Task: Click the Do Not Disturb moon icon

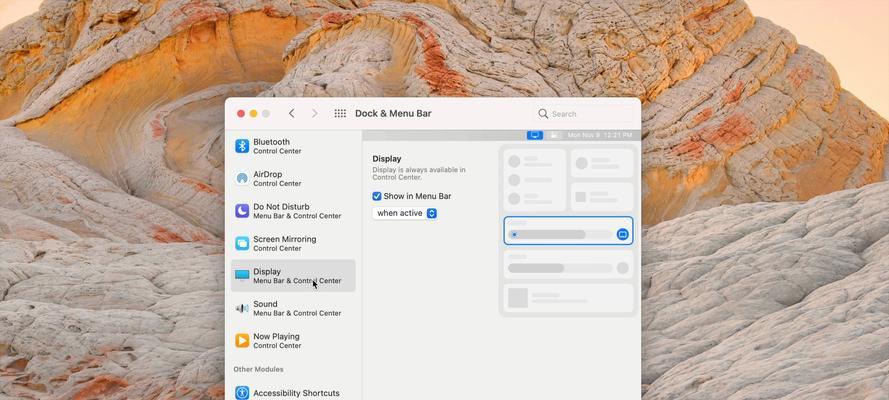Action: (x=242, y=211)
